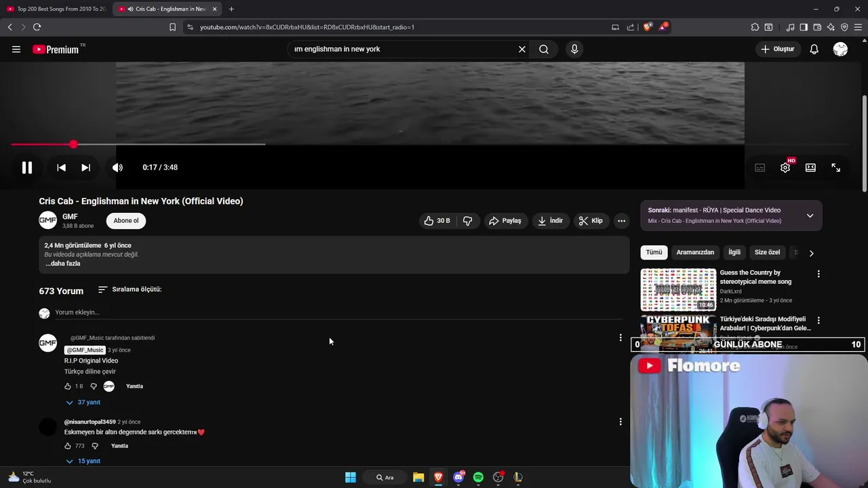This screenshot has height=488, width=868.
Task: Enter fullscreen mode
Action: (x=835, y=167)
